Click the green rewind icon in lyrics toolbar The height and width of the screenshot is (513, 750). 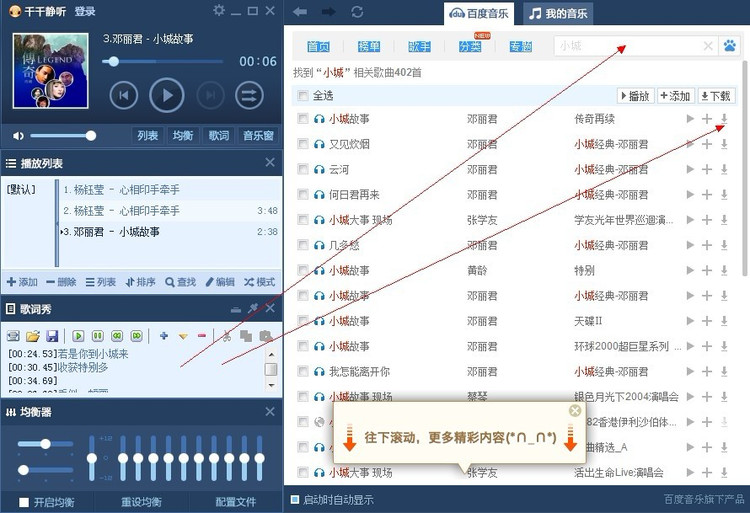pos(117,336)
